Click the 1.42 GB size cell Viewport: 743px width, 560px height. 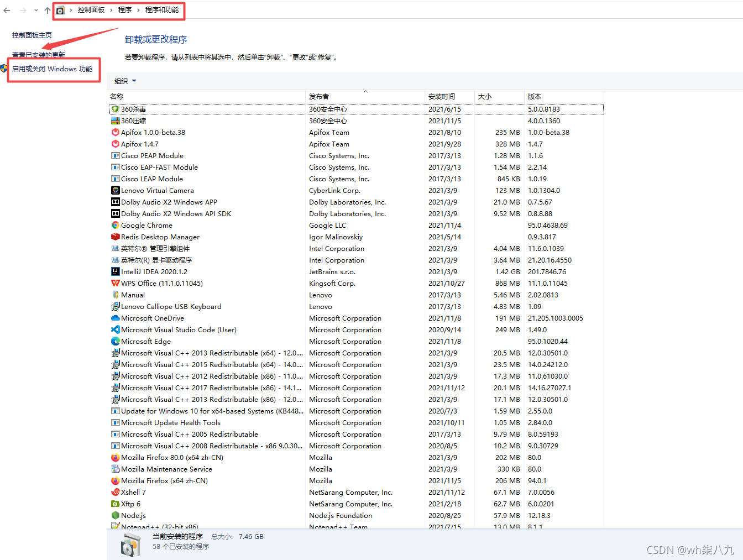pyautogui.click(x=507, y=271)
